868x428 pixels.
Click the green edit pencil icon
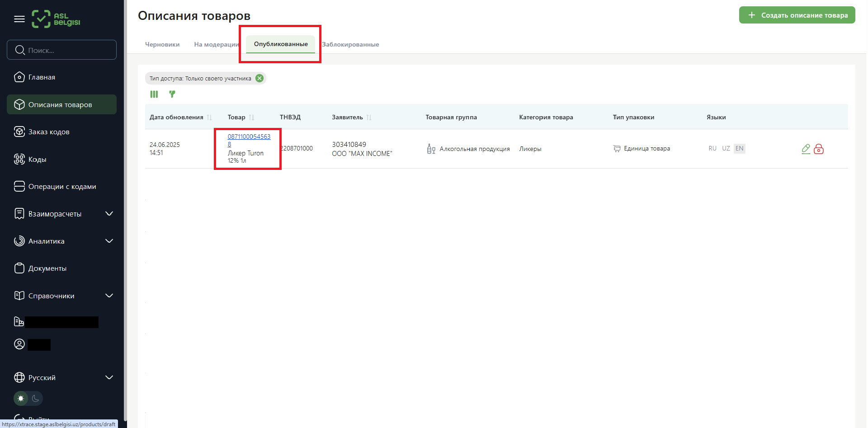(x=806, y=149)
